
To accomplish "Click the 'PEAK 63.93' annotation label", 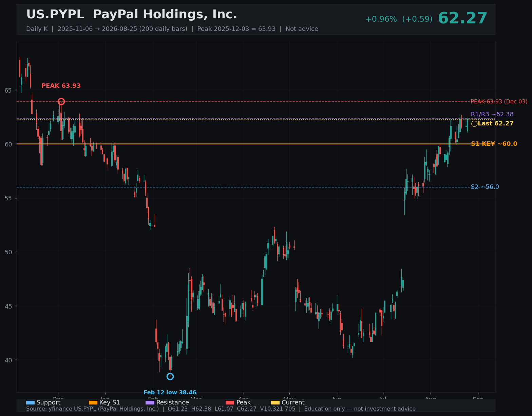I will 61,86.
